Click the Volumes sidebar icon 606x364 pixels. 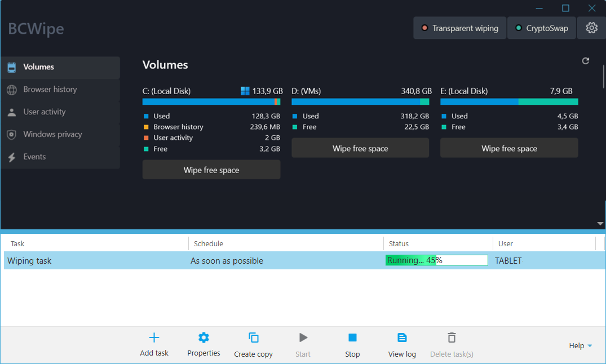click(x=12, y=67)
